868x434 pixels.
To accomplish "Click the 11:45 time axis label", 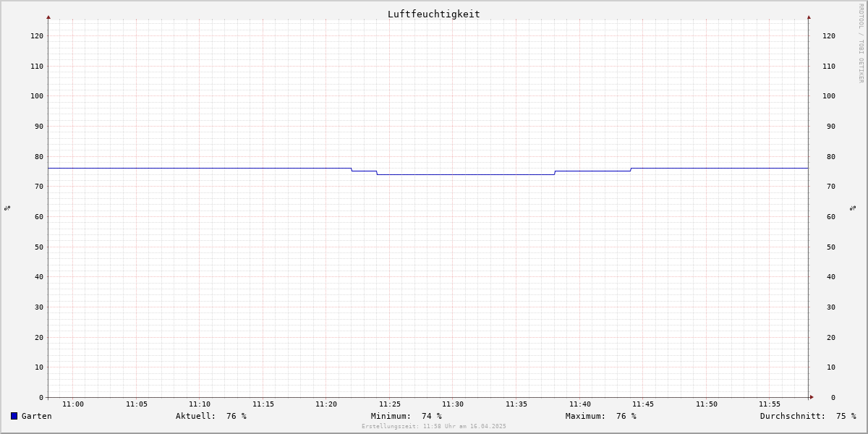I will [x=643, y=404].
